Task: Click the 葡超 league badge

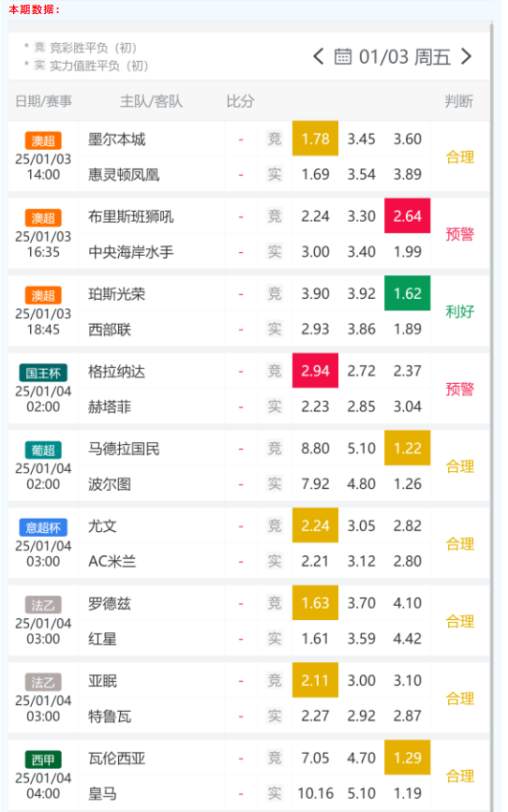Action: (x=43, y=450)
